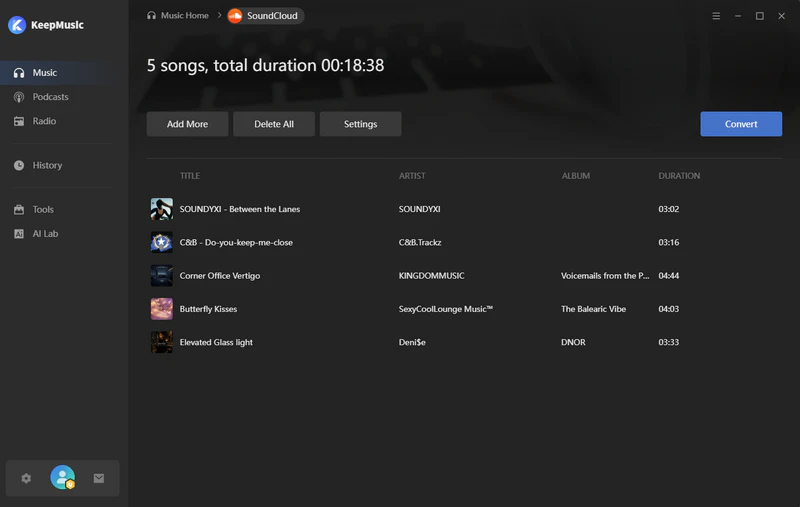Minimize the KeepMusic window
This screenshot has width=800, height=507.
click(x=738, y=16)
